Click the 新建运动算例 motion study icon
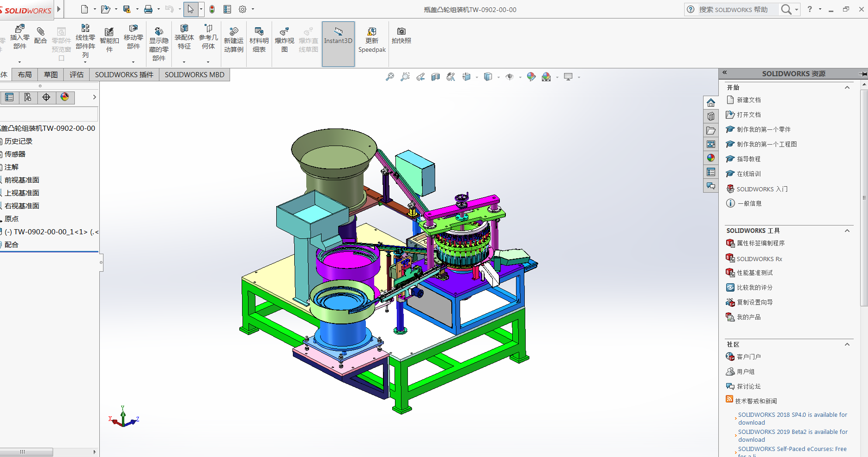 pyautogui.click(x=234, y=40)
